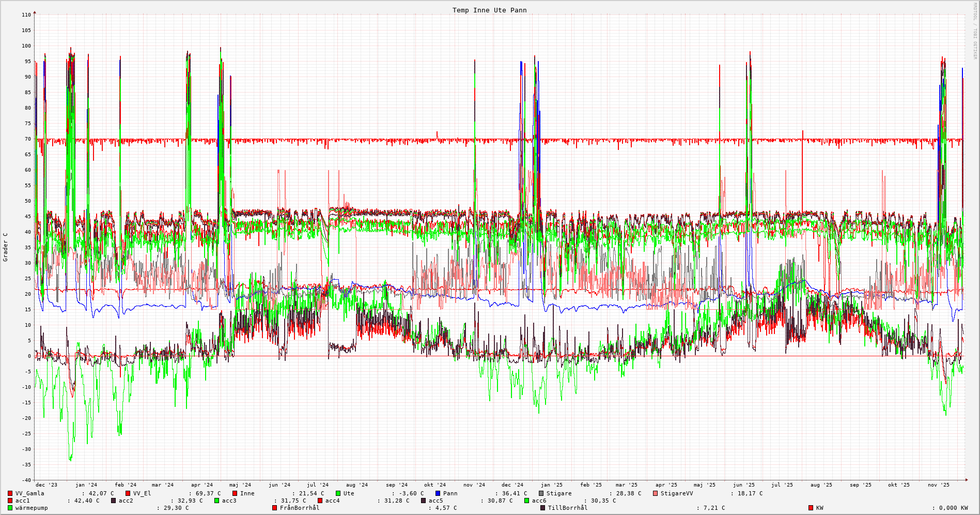Viewport: 980px width, 515px height.
Task: Click the red KW legend swatch
Action: (811, 508)
